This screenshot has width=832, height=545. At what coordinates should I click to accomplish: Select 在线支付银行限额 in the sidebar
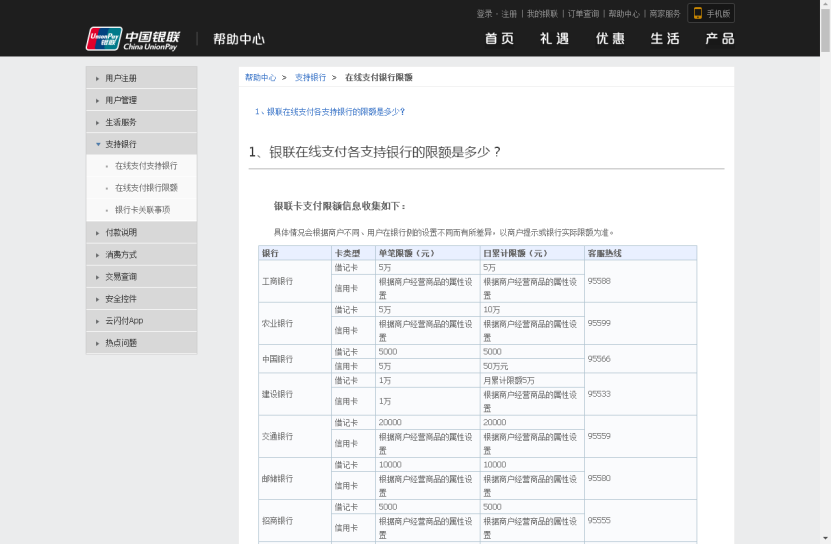[146, 188]
